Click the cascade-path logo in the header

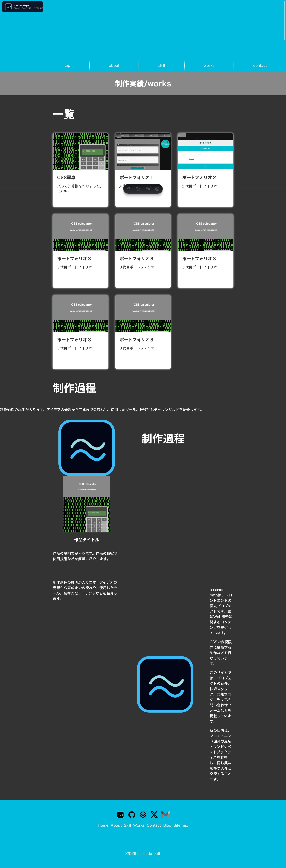click(x=23, y=7)
